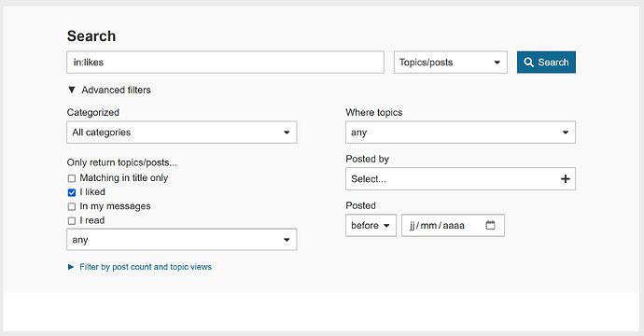Enable In my messages checkbox
644x336 pixels.
(72, 206)
